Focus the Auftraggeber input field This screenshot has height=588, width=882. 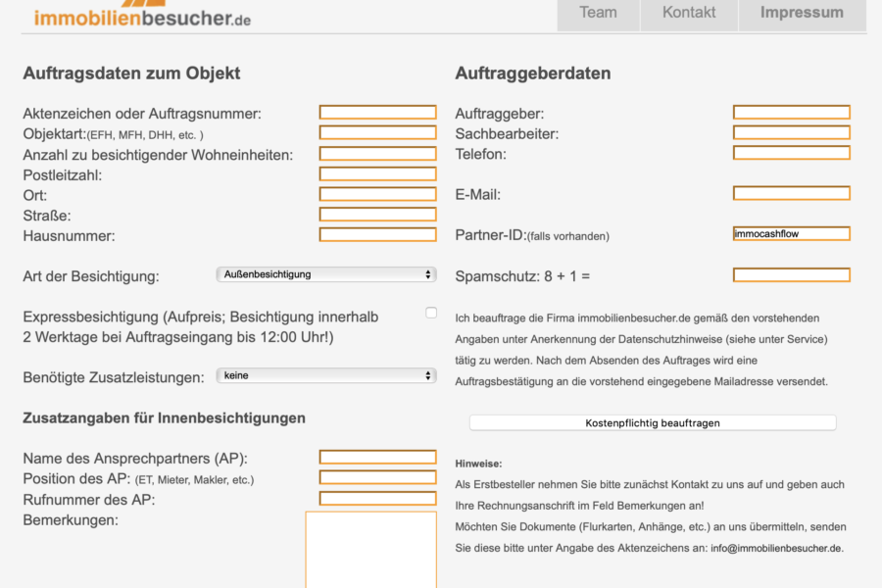(791, 113)
